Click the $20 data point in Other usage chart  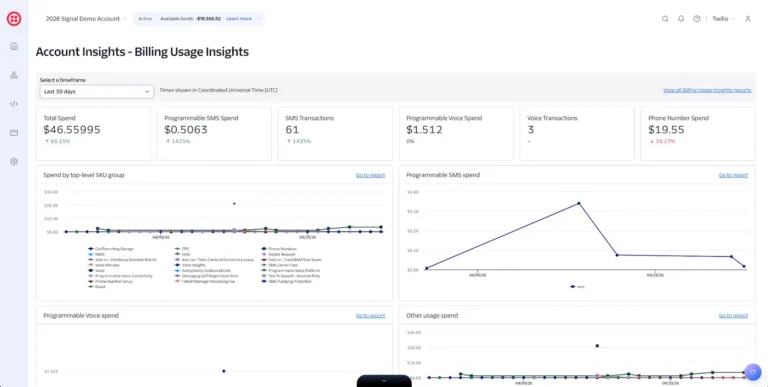597,346
